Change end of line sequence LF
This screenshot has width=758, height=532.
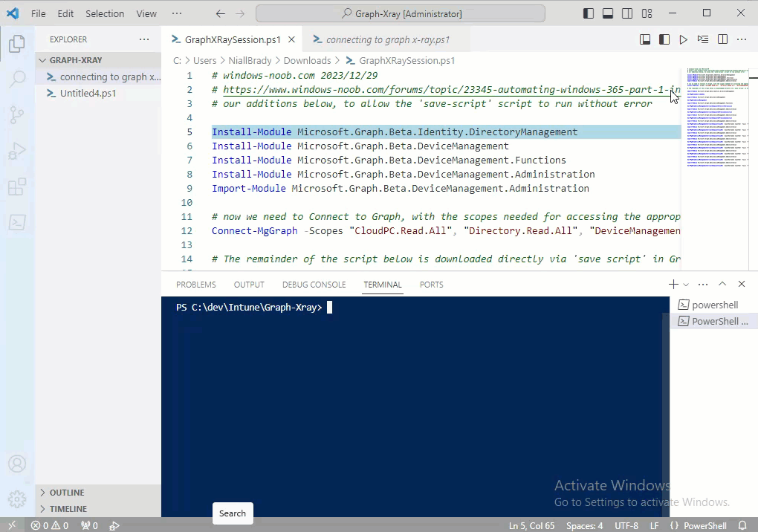point(654,525)
